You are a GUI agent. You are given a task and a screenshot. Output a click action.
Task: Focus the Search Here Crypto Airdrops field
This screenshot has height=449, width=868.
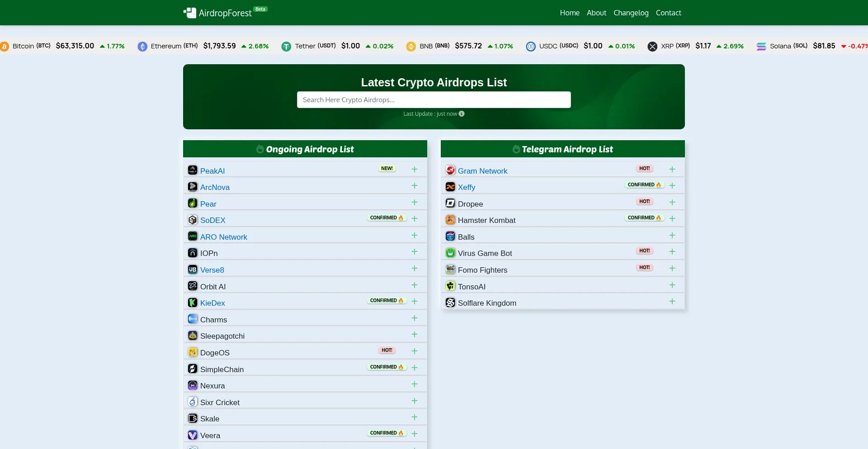pyautogui.click(x=434, y=99)
